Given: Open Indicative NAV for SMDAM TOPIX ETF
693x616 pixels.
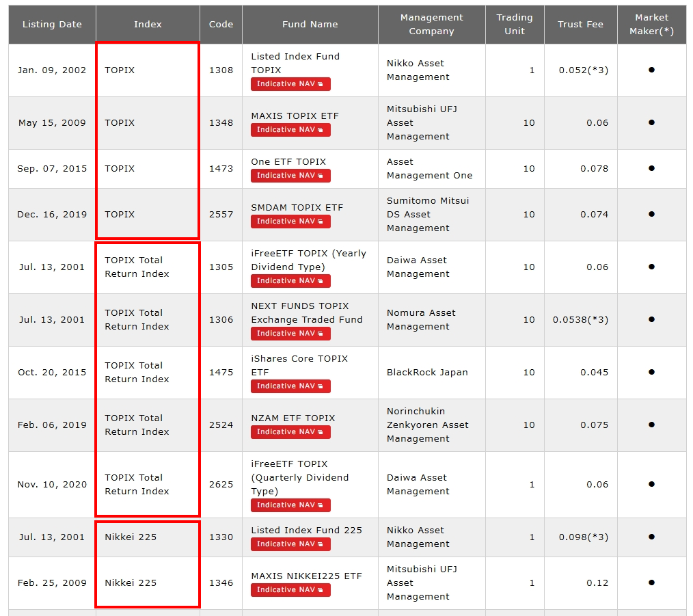Looking at the screenshot, I should point(290,221).
